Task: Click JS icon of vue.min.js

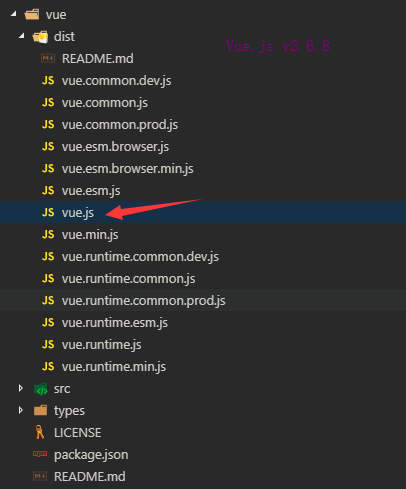Action: click(48, 234)
